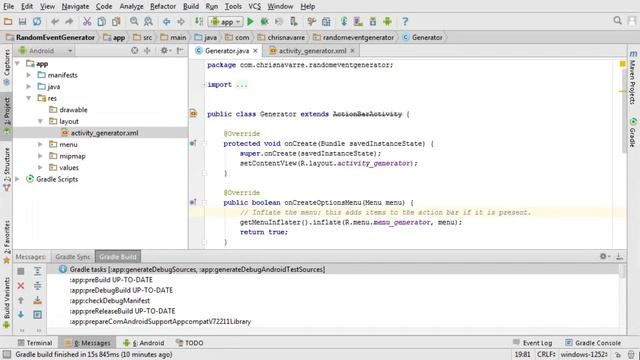
Task: Collapse the app module tree node
Action: click(18, 64)
